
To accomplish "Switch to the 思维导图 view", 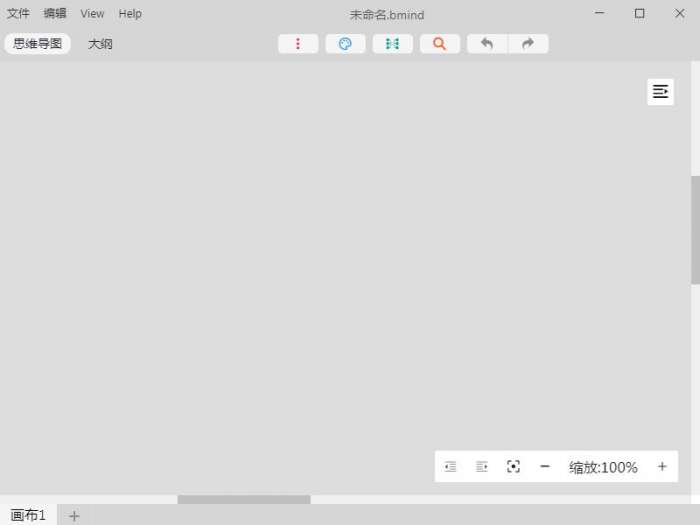I will [x=38, y=44].
